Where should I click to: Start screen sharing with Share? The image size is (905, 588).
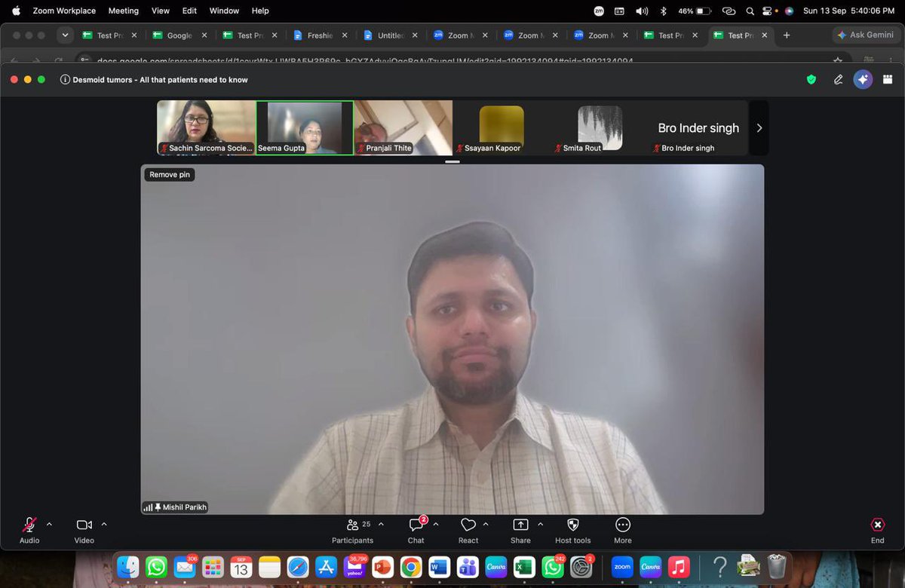click(x=520, y=530)
